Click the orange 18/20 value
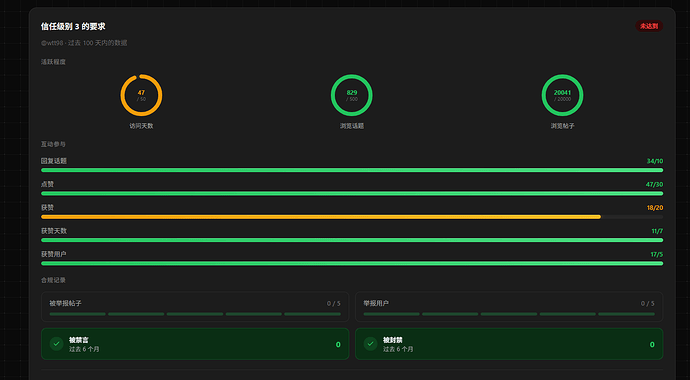 [655, 208]
